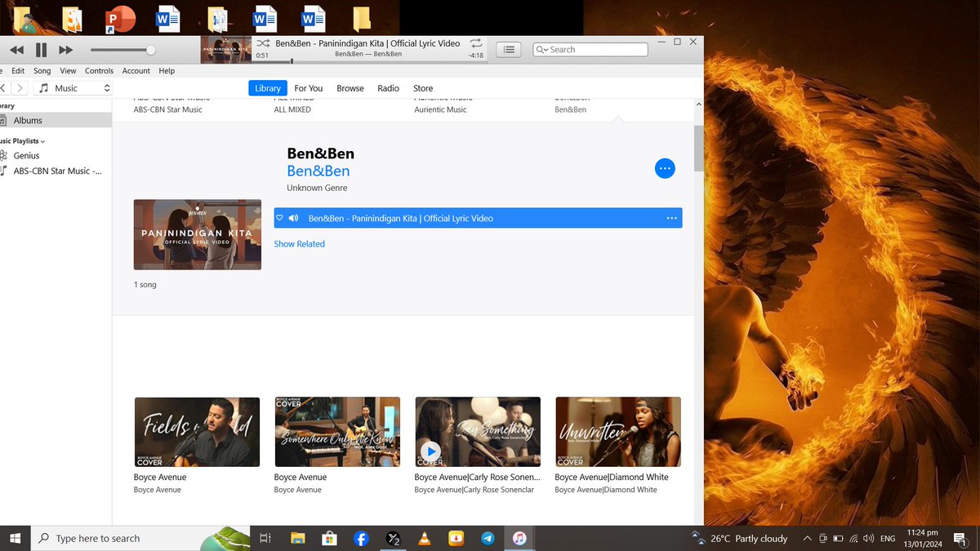980x551 pixels.
Task: Open the Controls menu
Action: [x=100, y=71]
